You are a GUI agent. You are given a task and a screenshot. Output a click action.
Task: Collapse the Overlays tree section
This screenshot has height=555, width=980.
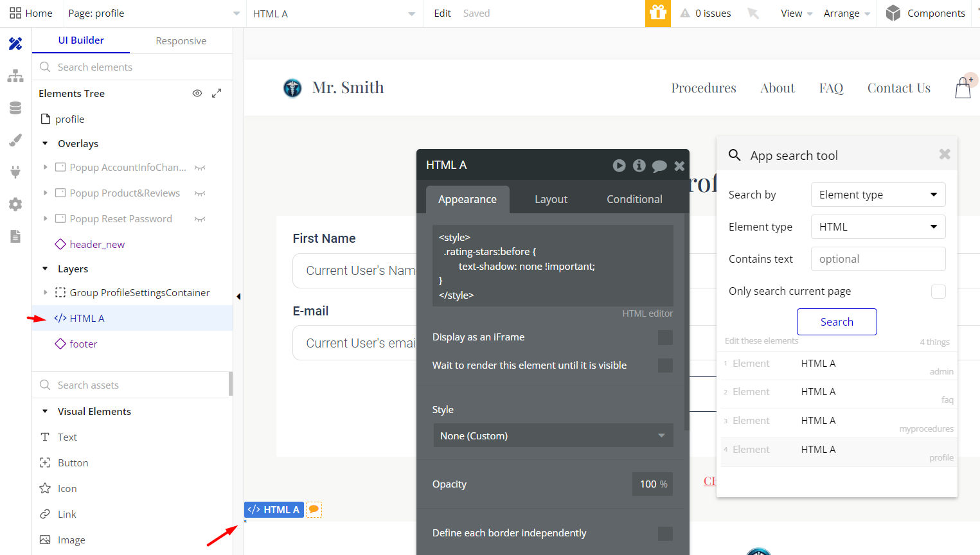pyautogui.click(x=45, y=143)
